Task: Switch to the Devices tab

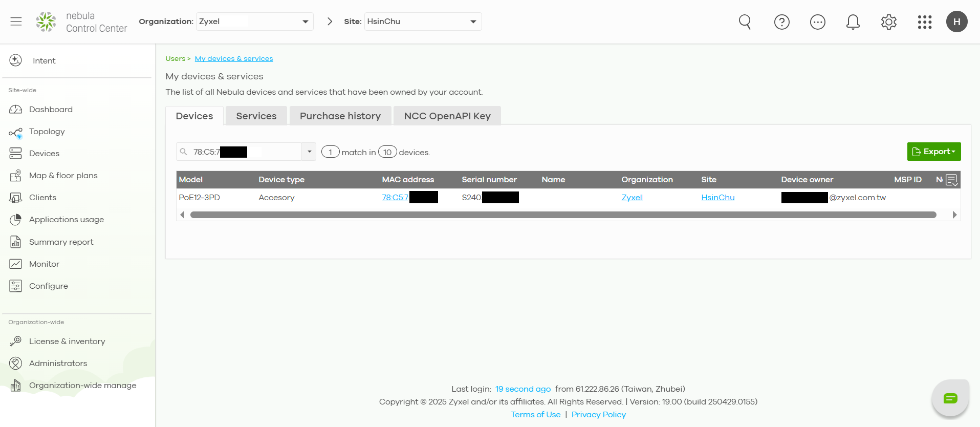Action: (x=194, y=116)
